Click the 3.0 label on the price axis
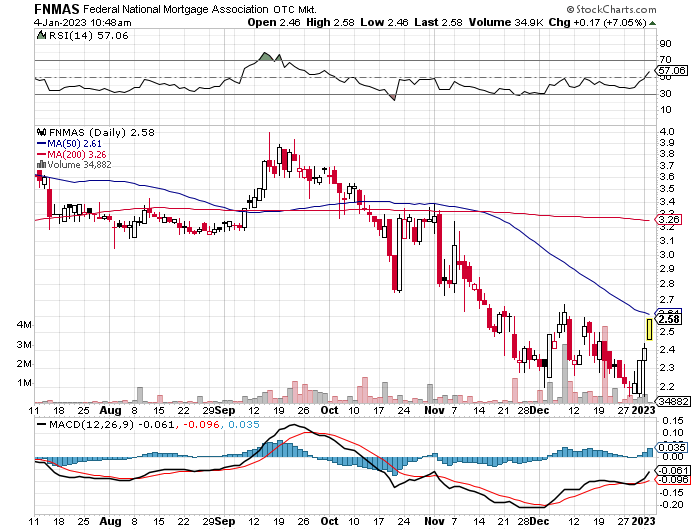Image resolution: width=700 pixels, height=530 pixels. (667, 255)
